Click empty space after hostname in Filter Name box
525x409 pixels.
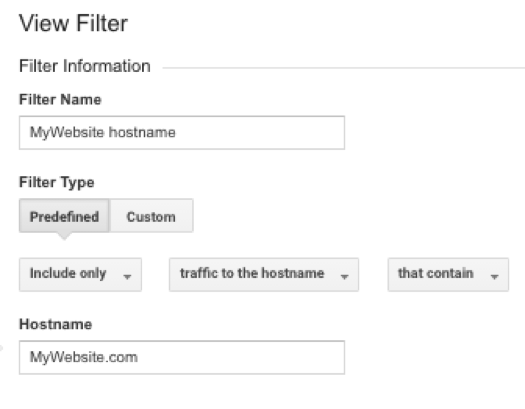tap(259, 133)
